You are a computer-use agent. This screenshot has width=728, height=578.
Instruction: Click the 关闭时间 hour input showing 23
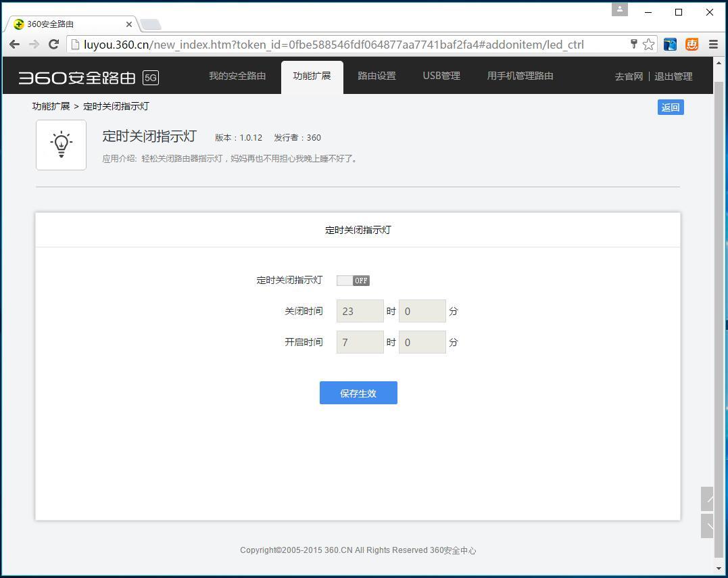[359, 311]
